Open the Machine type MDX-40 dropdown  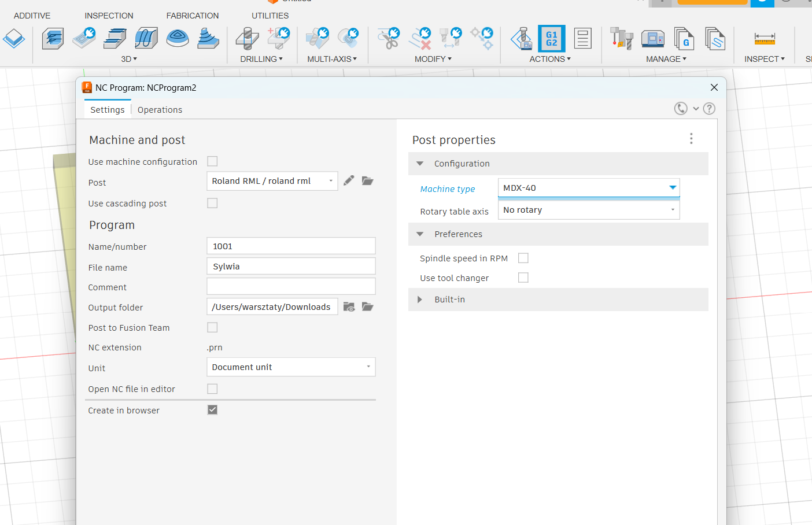pos(589,188)
